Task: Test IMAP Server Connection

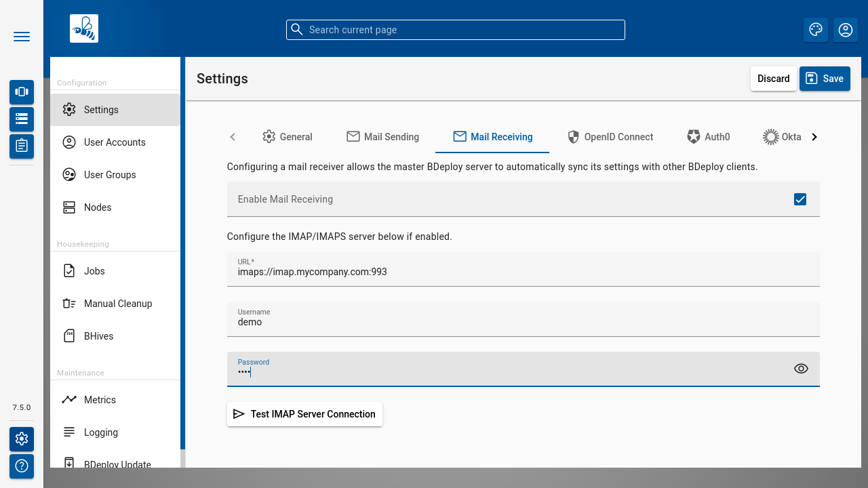Action: click(304, 414)
